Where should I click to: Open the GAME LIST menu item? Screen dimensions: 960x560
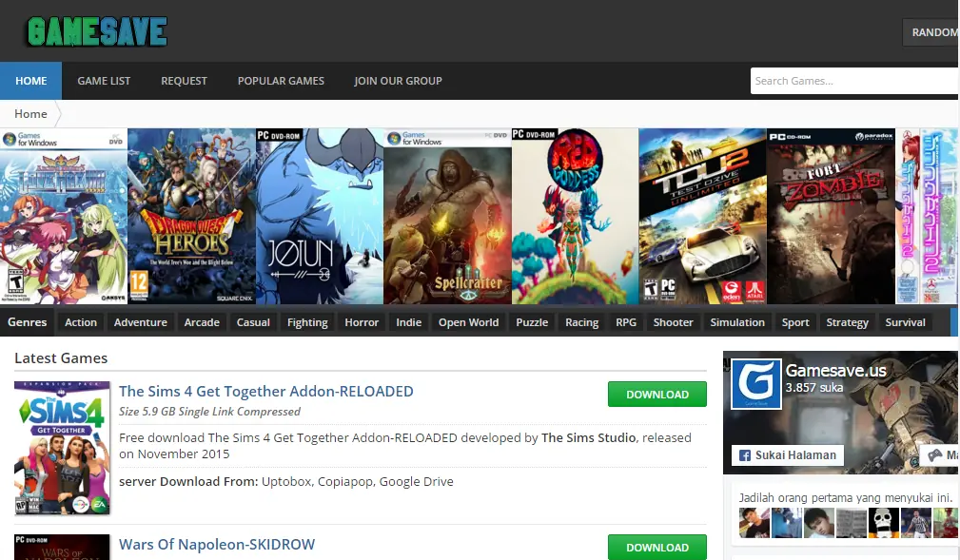tap(104, 81)
